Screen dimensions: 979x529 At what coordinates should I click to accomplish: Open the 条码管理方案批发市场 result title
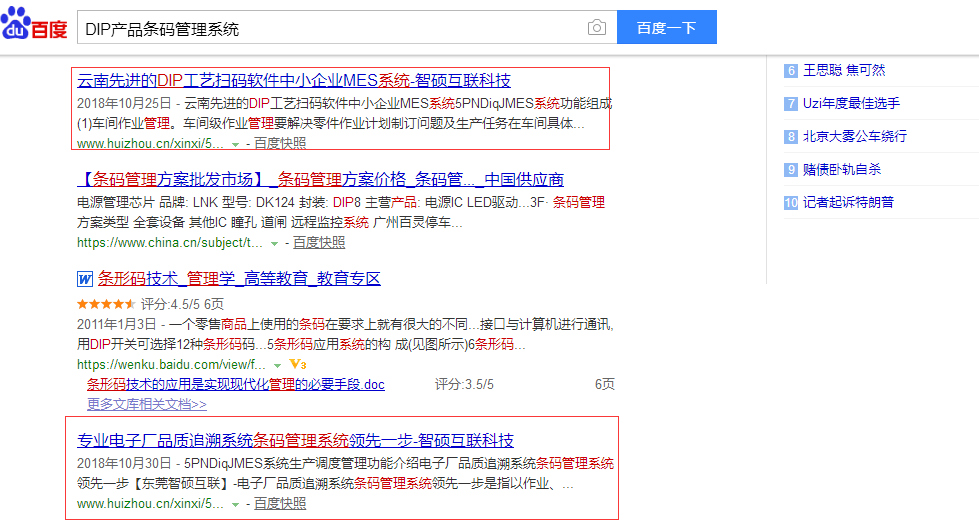pos(320,180)
